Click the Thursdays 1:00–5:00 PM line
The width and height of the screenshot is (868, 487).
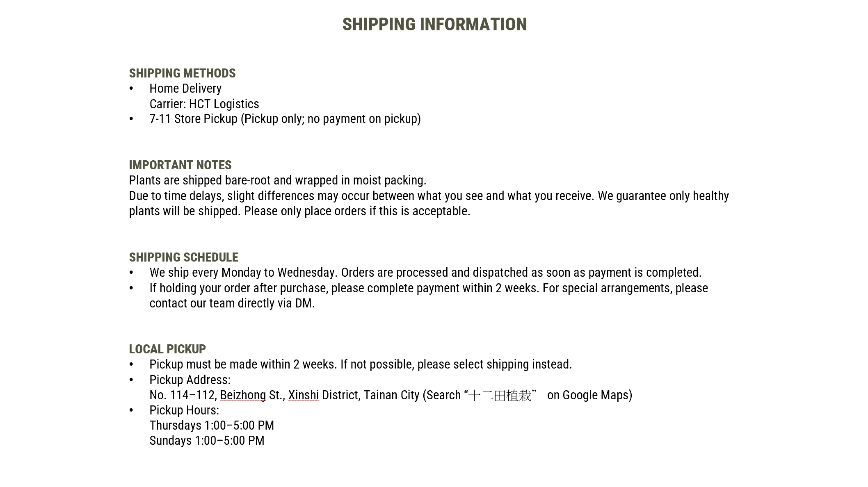click(x=212, y=426)
